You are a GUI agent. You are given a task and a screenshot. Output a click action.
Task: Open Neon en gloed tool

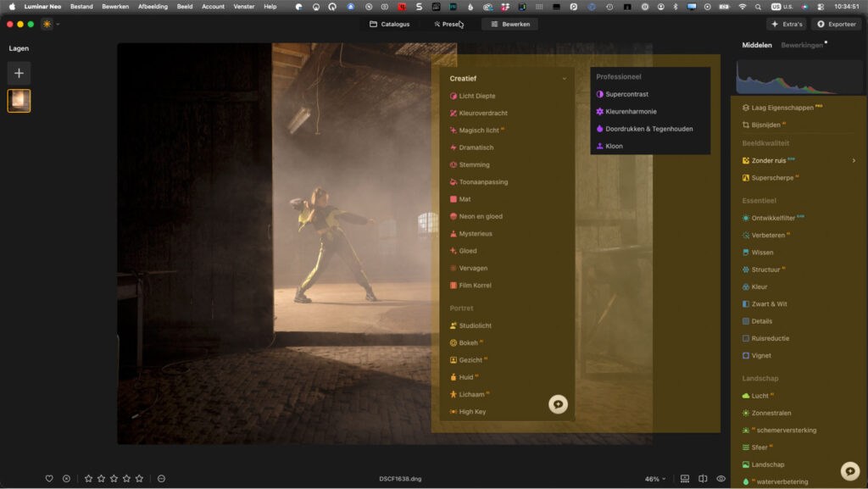pyautogui.click(x=476, y=216)
